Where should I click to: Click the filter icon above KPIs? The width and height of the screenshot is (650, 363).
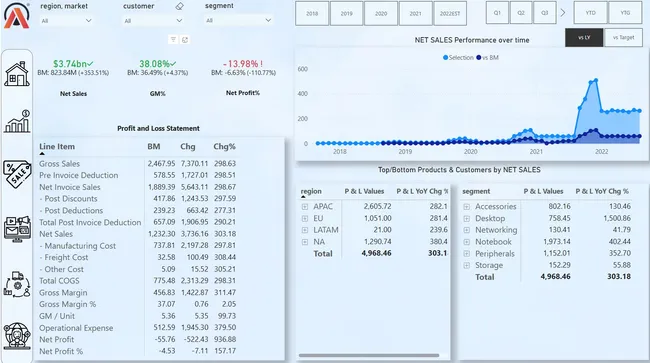pos(173,40)
